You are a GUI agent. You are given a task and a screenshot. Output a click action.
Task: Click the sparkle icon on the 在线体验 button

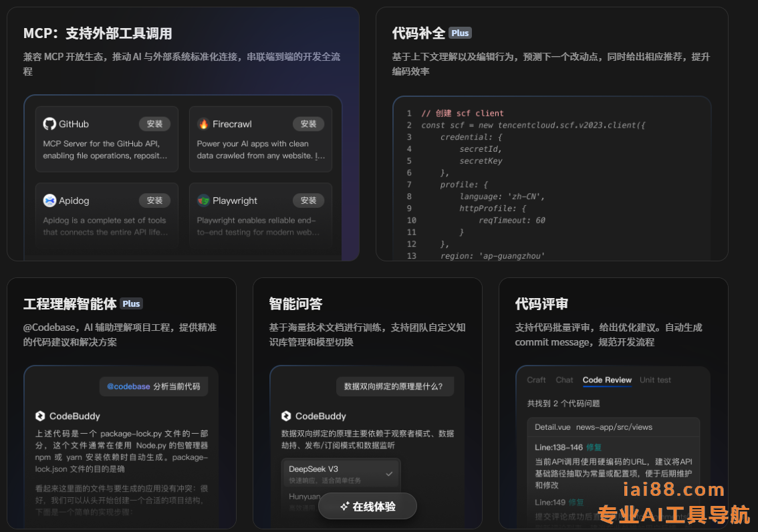(345, 507)
